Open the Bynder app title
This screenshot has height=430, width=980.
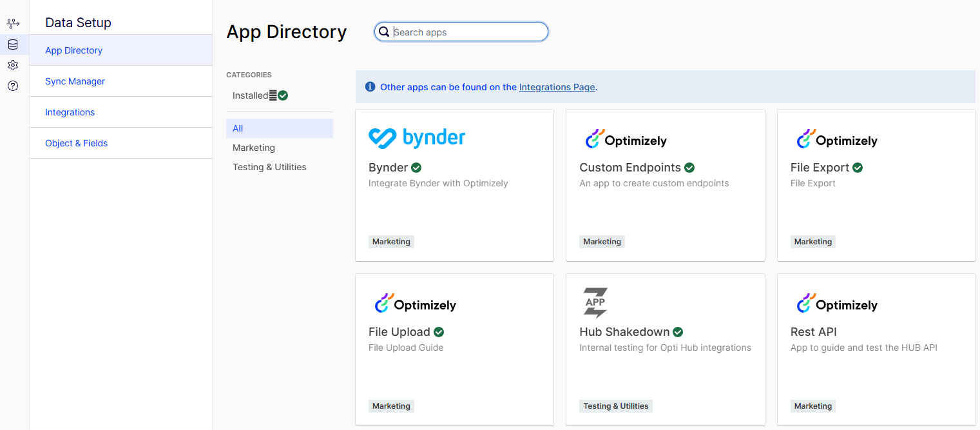click(388, 168)
